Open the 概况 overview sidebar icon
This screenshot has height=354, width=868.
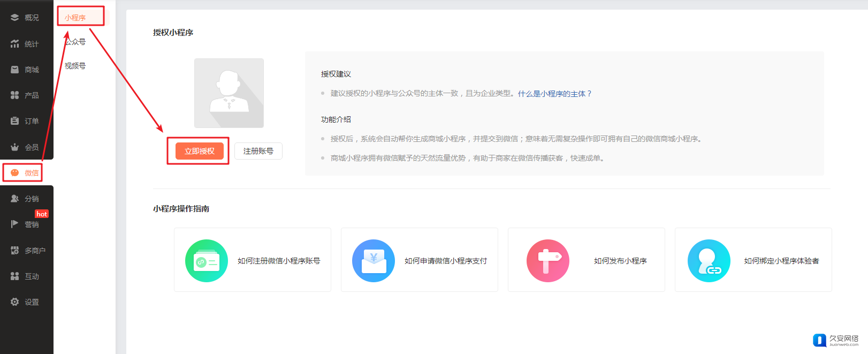click(14, 18)
